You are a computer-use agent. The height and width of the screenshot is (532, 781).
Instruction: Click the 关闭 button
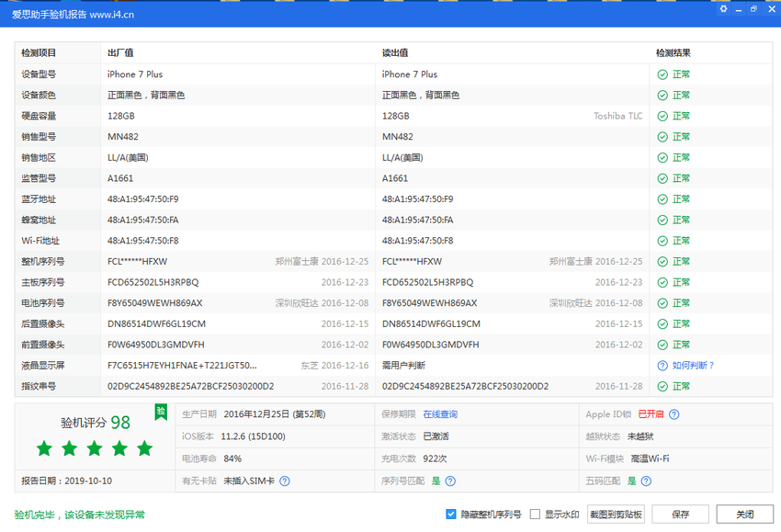pos(745,515)
